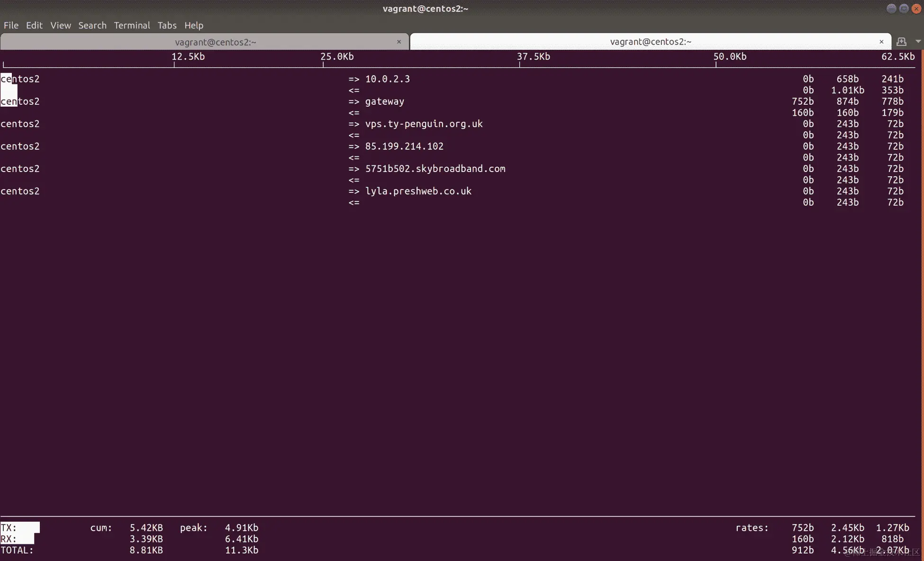Open the Terminal menu

[x=132, y=25]
